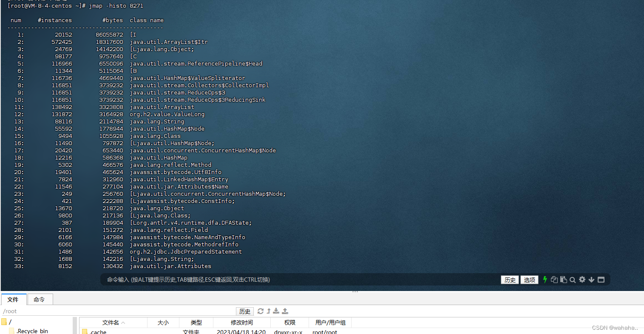Click the file tree scrollbar
This screenshot has height=334, width=644.
pyautogui.click(x=76, y=328)
